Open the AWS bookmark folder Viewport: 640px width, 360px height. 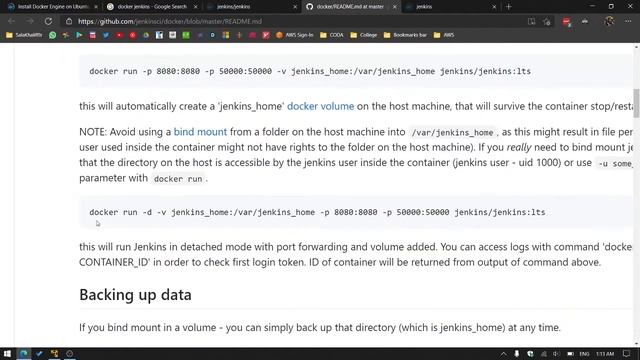coord(443,35)
